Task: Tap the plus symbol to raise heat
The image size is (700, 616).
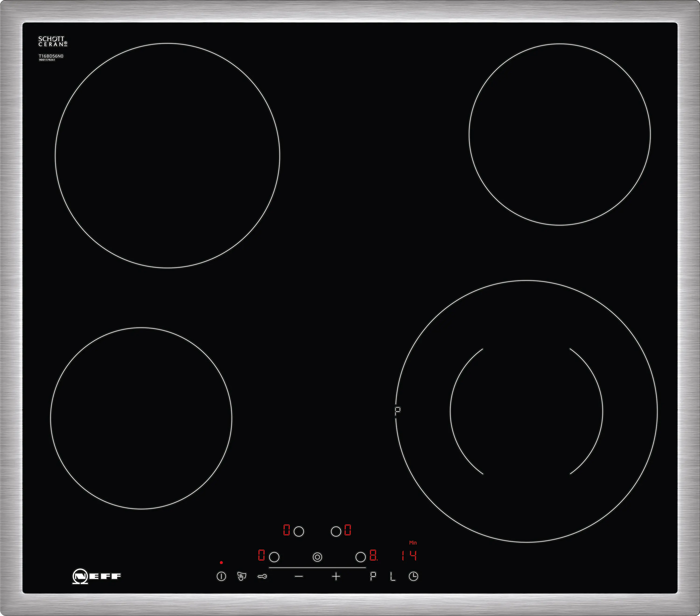Action: (x=336, y=577)
